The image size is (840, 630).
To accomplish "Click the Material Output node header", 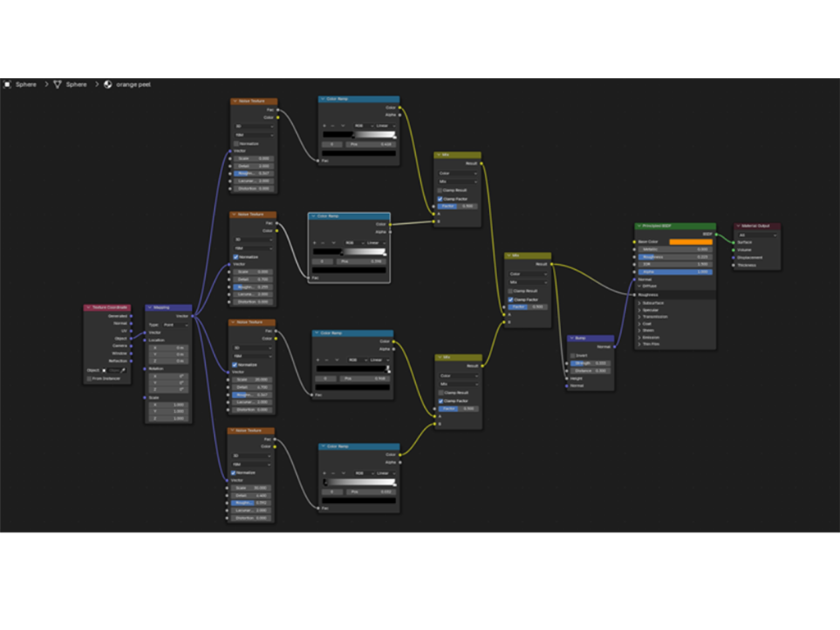I will pos(757,226).
